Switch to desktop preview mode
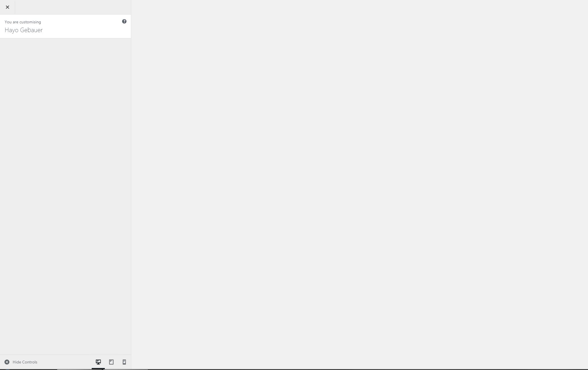The height and width of the screenshot is (370, 588). coord(98,362)
